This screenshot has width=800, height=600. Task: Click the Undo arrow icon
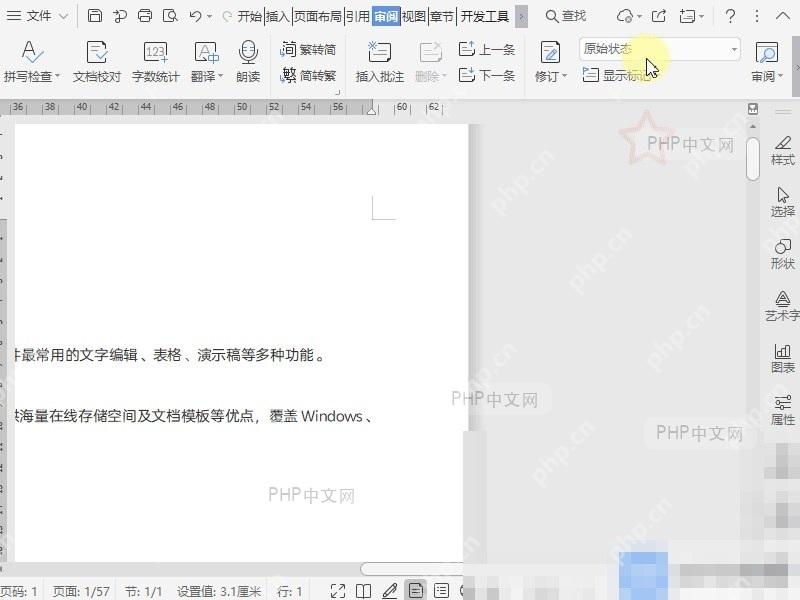click(195, 16)
